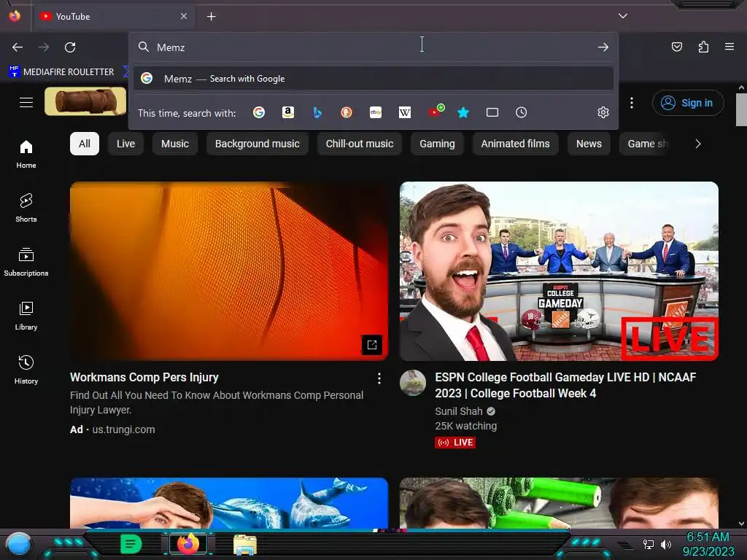The height and width of the screenshot is (560, 747).
Task: Open the Firefox extensions puzzle icon
Action: (703, 47)
